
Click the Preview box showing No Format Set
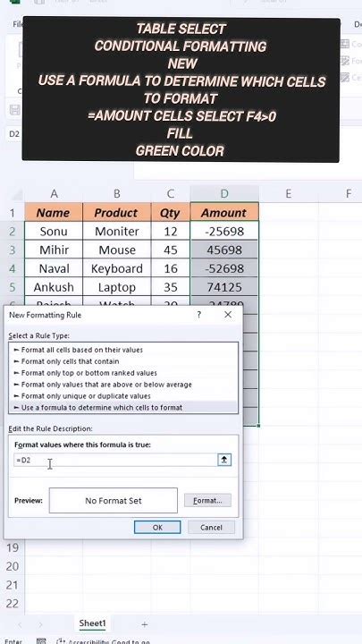click(x=114, y=501)
